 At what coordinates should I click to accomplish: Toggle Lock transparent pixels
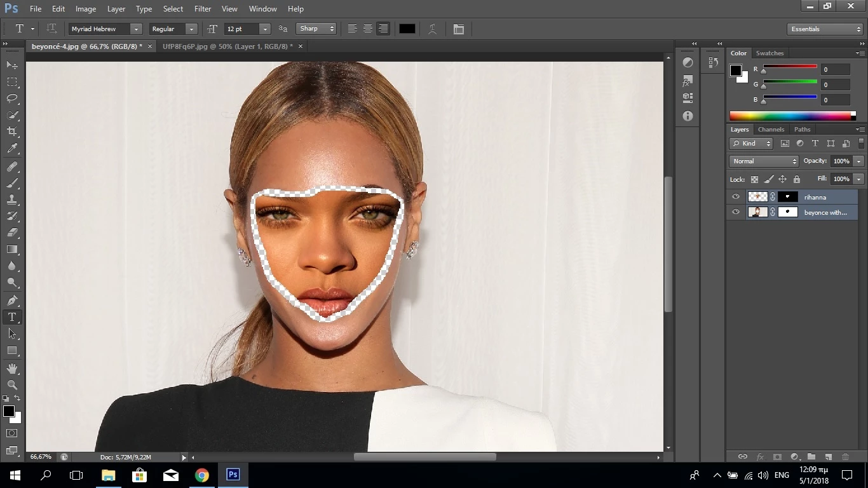[754, 179]
